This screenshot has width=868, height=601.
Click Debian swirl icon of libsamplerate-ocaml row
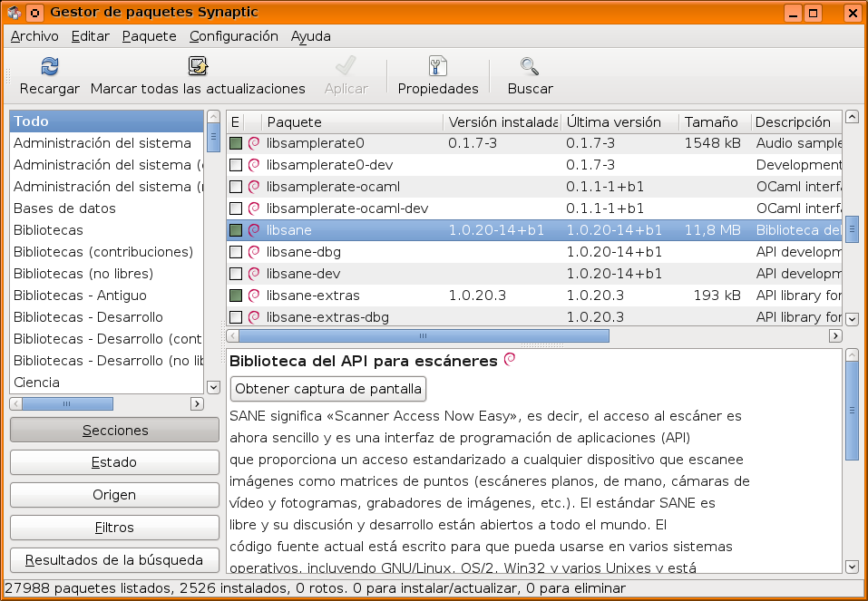(x=254, y=187)
